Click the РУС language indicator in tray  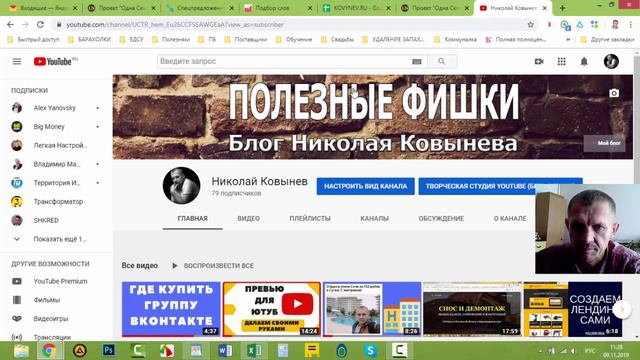[590, 351]
